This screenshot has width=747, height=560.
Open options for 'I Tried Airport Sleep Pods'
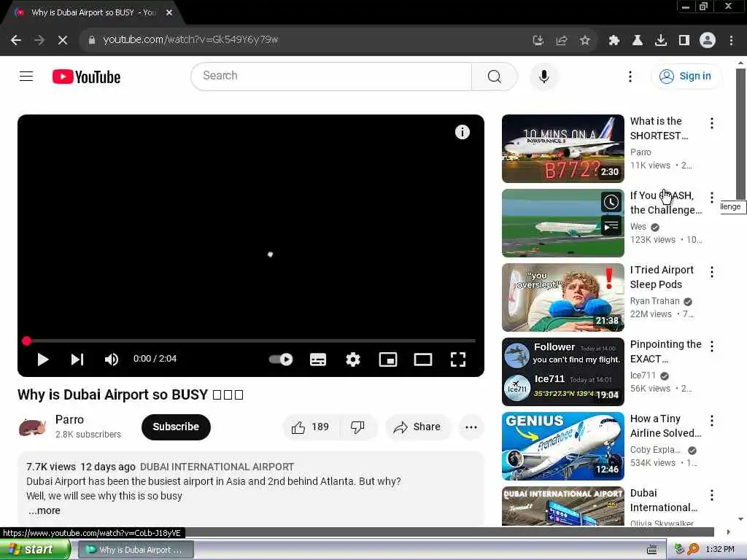(712, 272)
